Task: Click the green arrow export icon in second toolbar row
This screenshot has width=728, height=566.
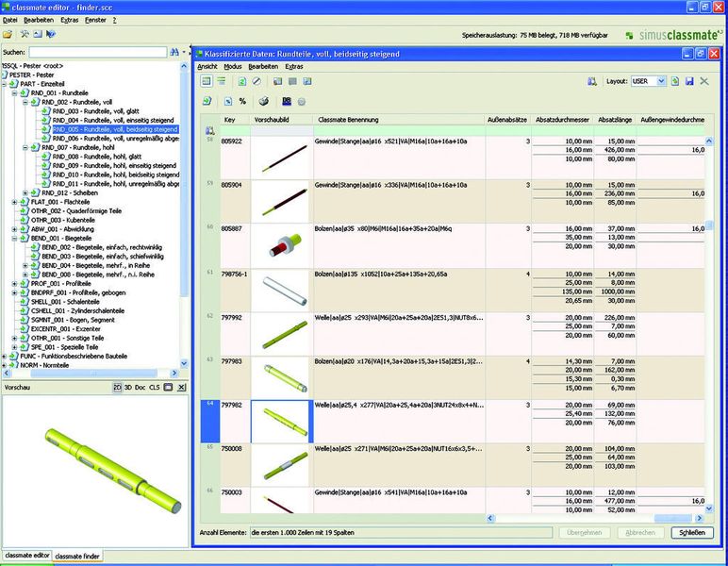Action: tap(207, 101)
